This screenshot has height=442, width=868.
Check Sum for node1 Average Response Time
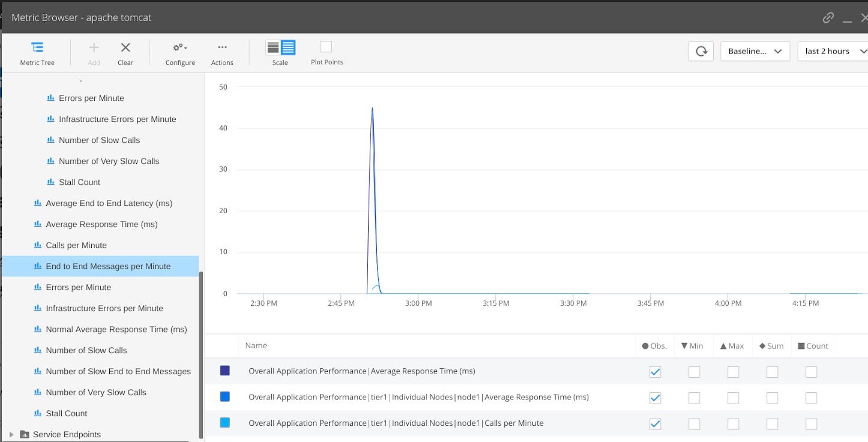[x=772, y=398]
